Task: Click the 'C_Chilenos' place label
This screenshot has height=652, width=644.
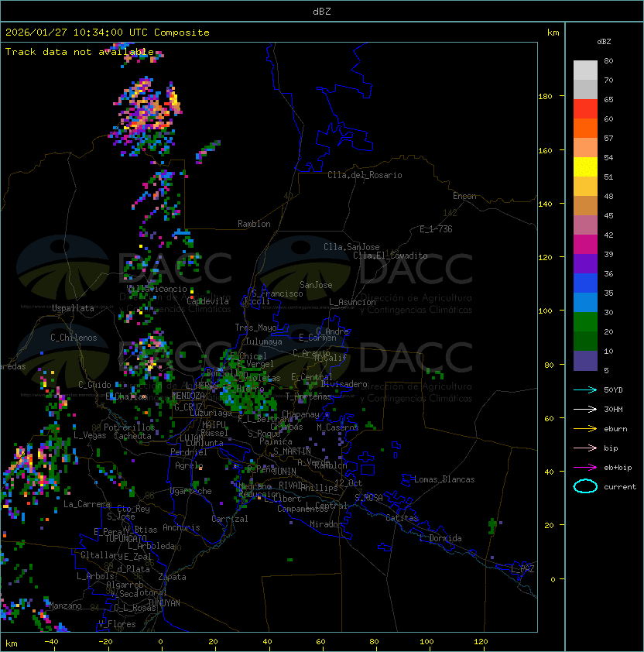Action: 74,338
